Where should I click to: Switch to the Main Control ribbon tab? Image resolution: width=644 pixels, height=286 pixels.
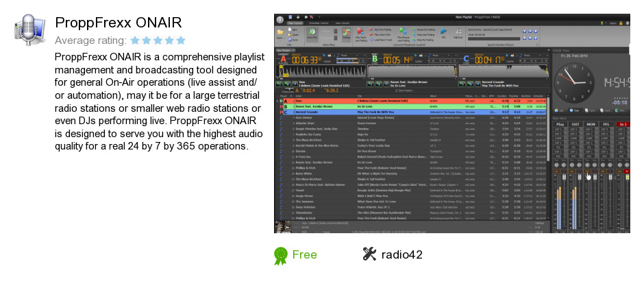click(295, 23)
